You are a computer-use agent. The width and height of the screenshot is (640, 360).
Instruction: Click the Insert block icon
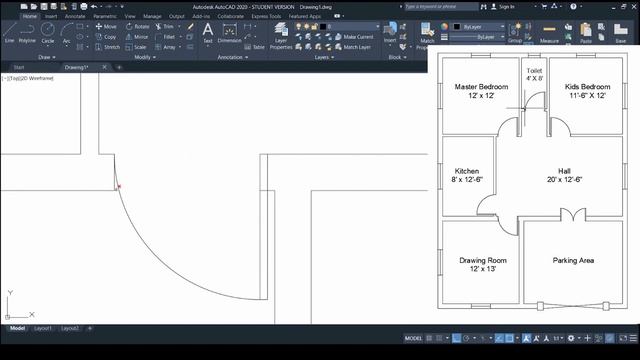(390, 33)
